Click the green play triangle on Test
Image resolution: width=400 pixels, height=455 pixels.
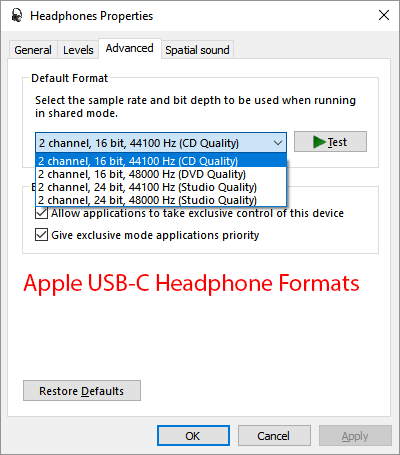pos(319,142)
